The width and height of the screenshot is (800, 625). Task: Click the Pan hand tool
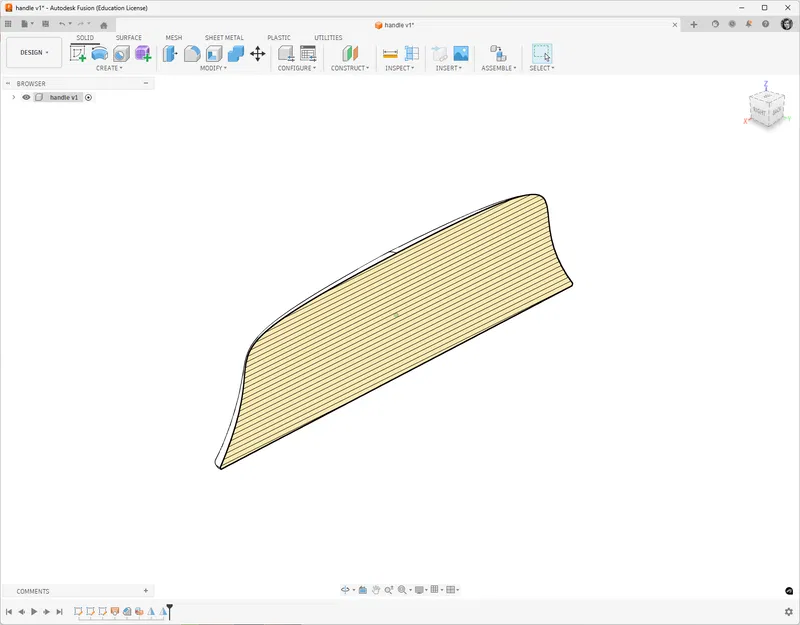[x=376, y=590]
